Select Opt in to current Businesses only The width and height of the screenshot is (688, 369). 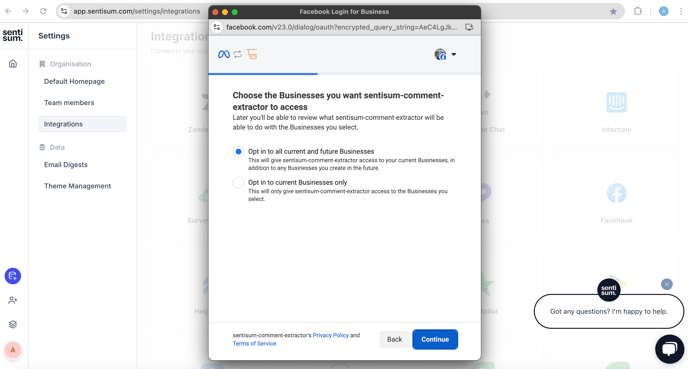pyautogui.click(x=238, y=183)
